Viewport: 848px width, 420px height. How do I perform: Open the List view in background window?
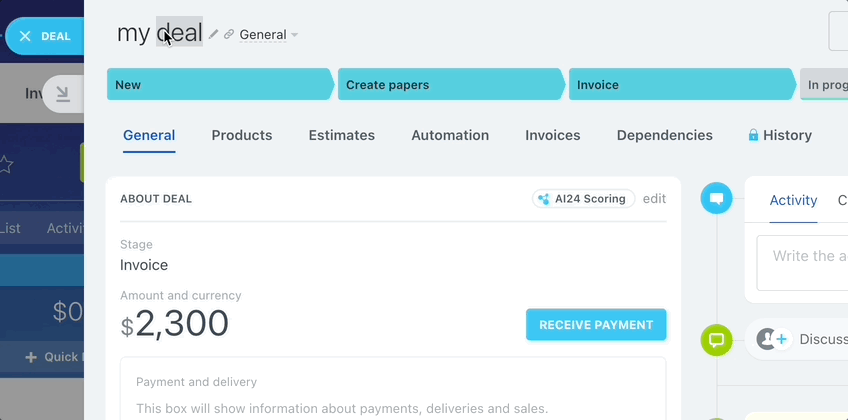[10, 228]
